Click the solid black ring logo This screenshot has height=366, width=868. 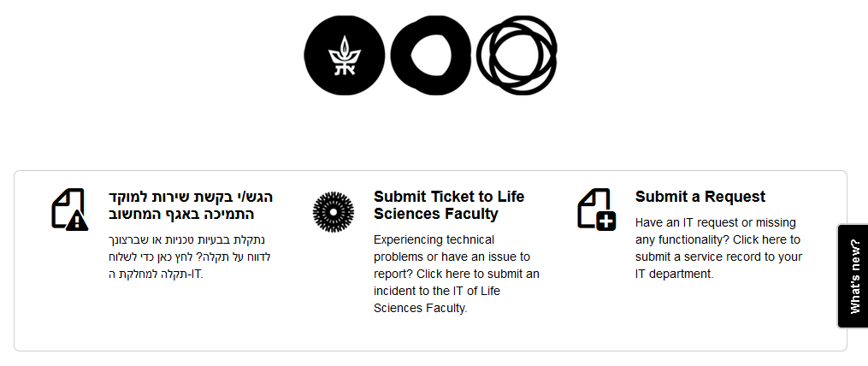click(x=431, y=56)
